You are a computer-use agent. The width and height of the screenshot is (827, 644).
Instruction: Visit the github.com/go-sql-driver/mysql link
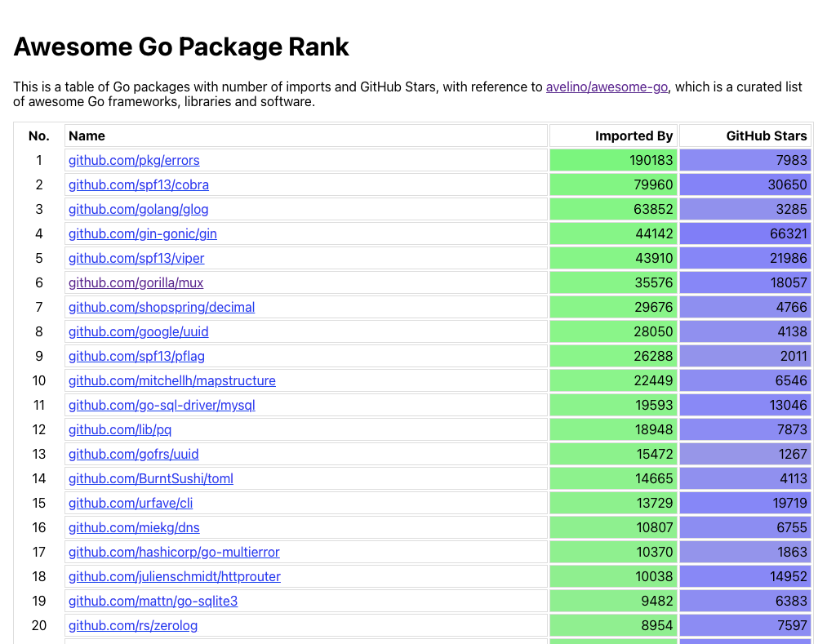(162, 405)
